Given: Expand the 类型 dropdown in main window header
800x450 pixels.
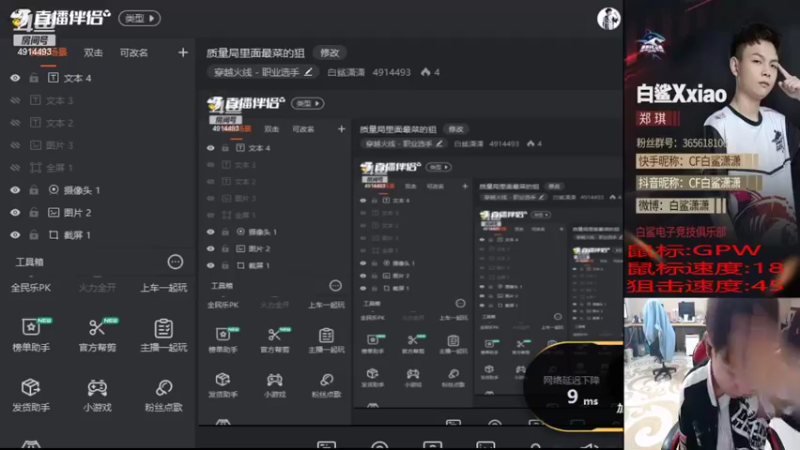Looking at the screenshot, I should point(139,18).
